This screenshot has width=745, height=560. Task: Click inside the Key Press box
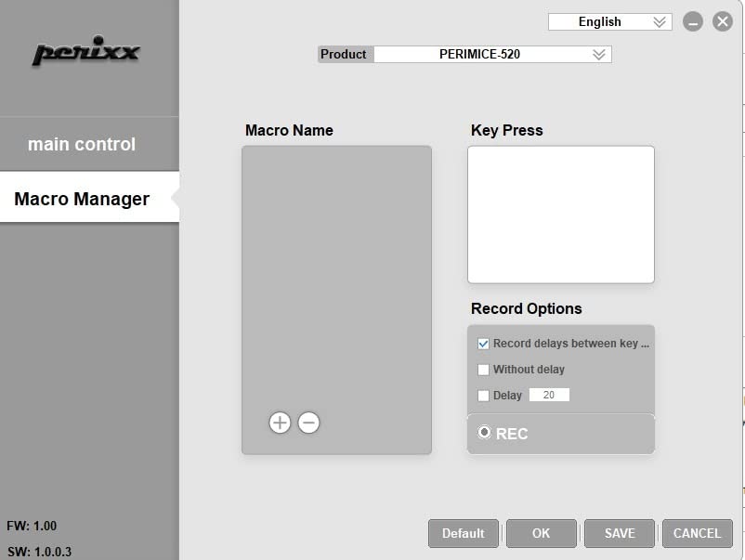[561, 215]
